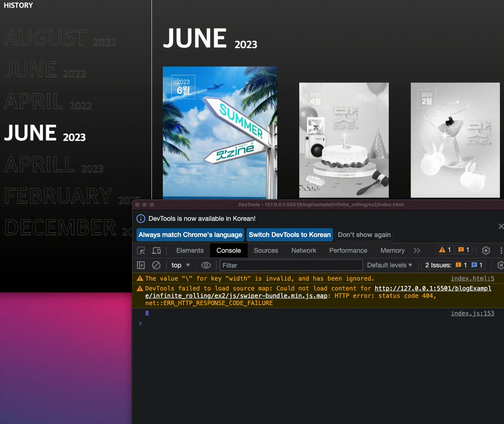
Task: Open the top JavaScript context dropdown
Action: click(x=180, y=265)
